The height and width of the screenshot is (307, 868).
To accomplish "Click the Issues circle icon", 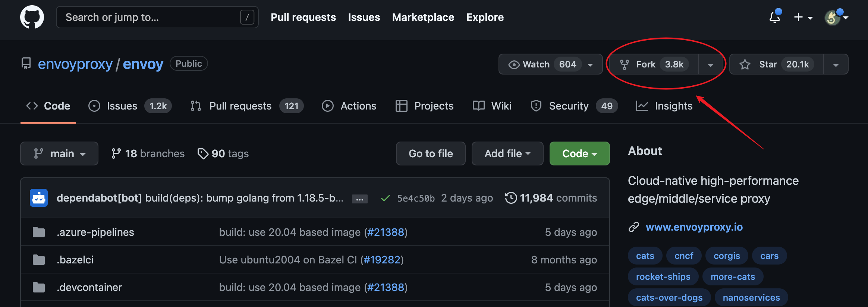I will (x=94, y=106).
